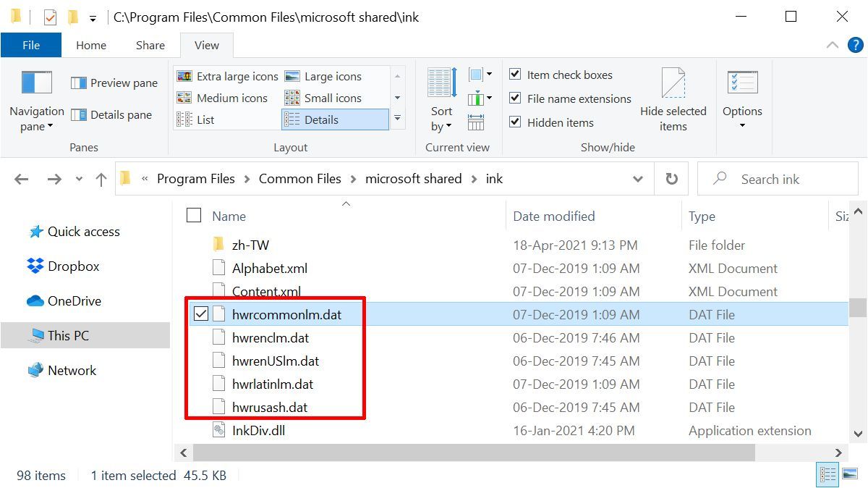The image size is (868, 488).
Task: Untick the check box next to hwrcommonlm.dat
Action: [200, 314]
